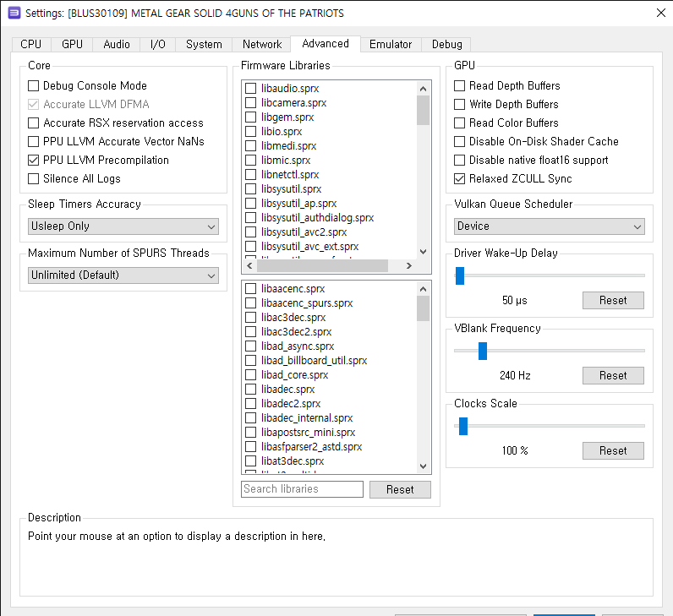Click VBlank Frequency slider handle
Viewport: 673px width, 616px height.
483,351
